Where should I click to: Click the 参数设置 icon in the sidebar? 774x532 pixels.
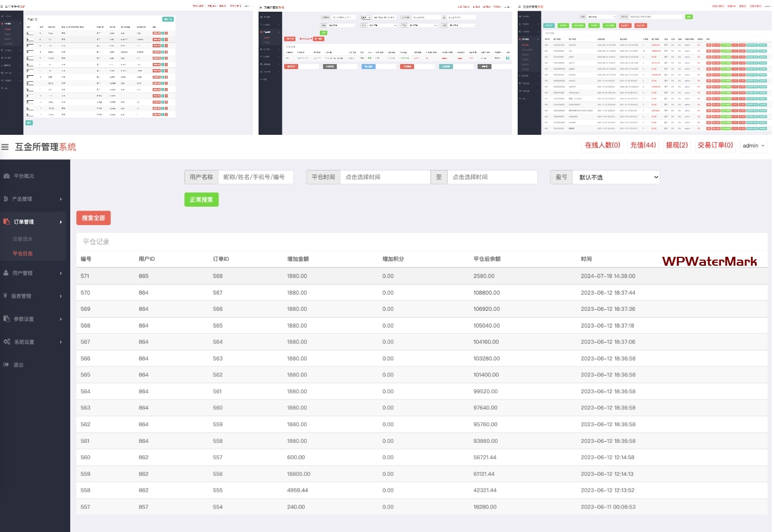7,319
